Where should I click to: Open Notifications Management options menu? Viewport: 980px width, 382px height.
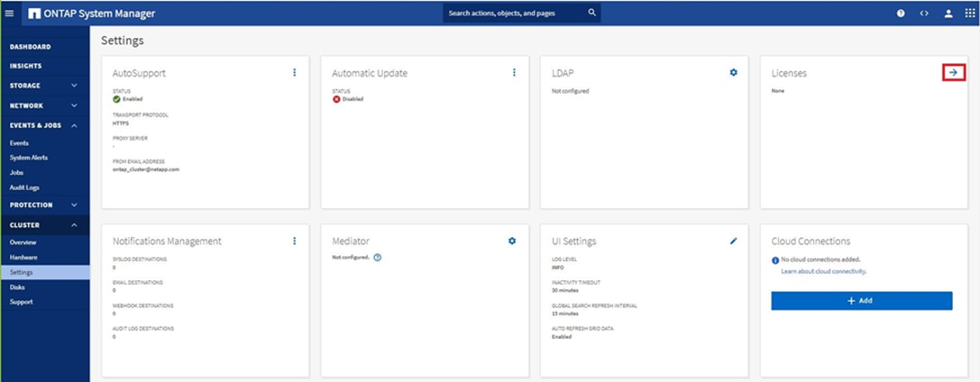[295, 241]
